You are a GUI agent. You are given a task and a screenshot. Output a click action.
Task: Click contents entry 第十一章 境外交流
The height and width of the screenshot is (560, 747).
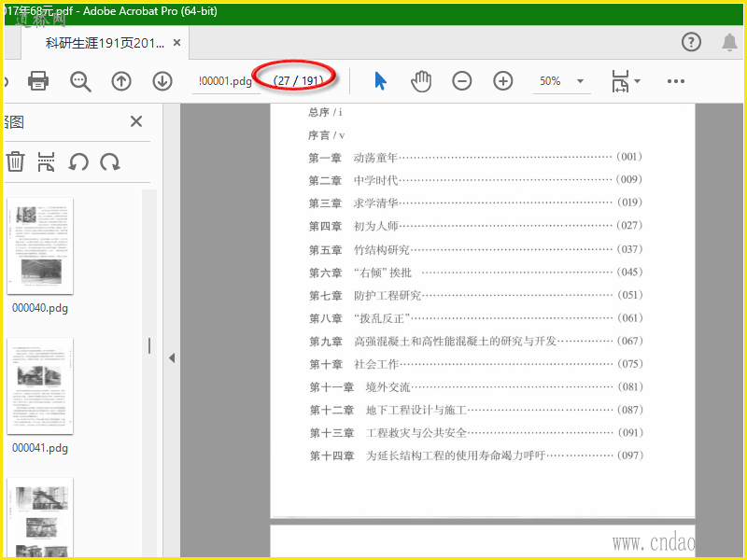coord(475,387)
